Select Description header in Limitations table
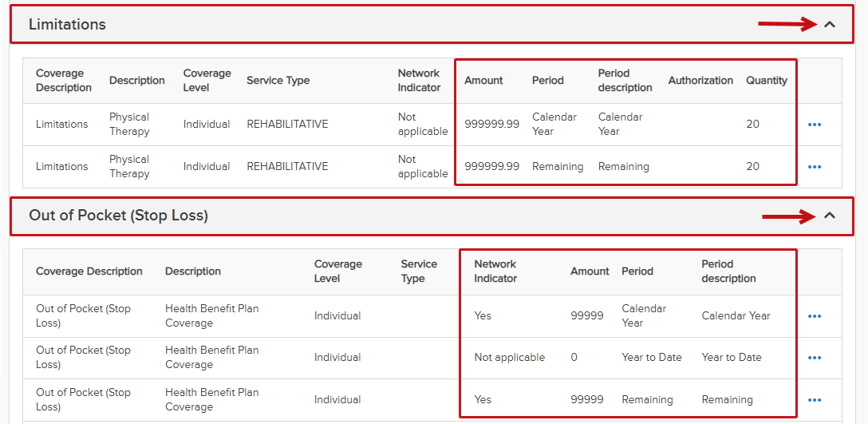The height and width of the screenshot is (424, 868). (136, 81)
